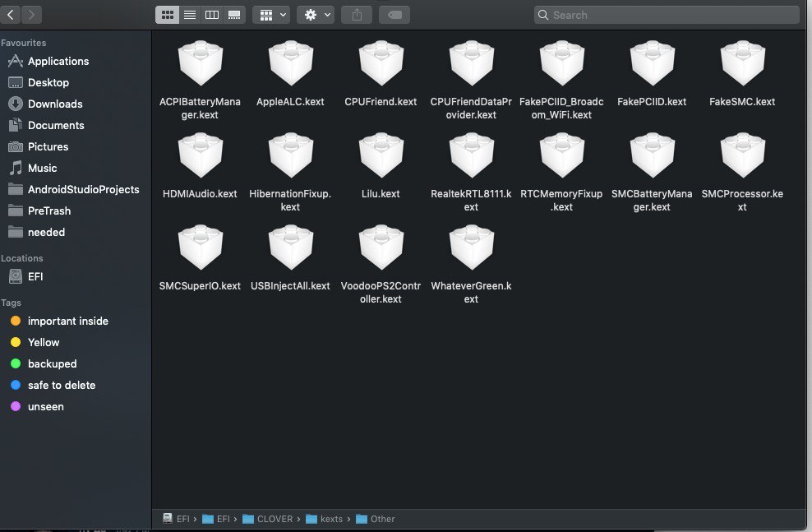Click the EFI disk in the path bar
812x532 pixels.
[176, 519]
